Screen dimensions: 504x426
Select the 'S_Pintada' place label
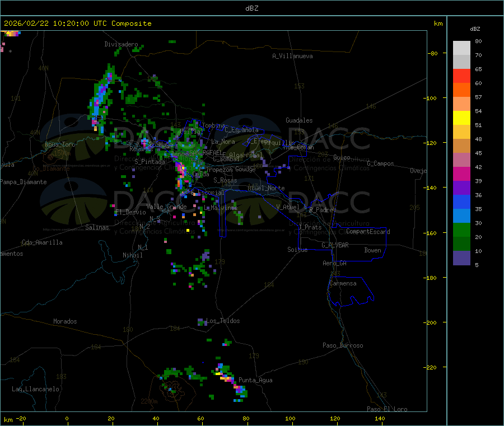tap(150, 162)
